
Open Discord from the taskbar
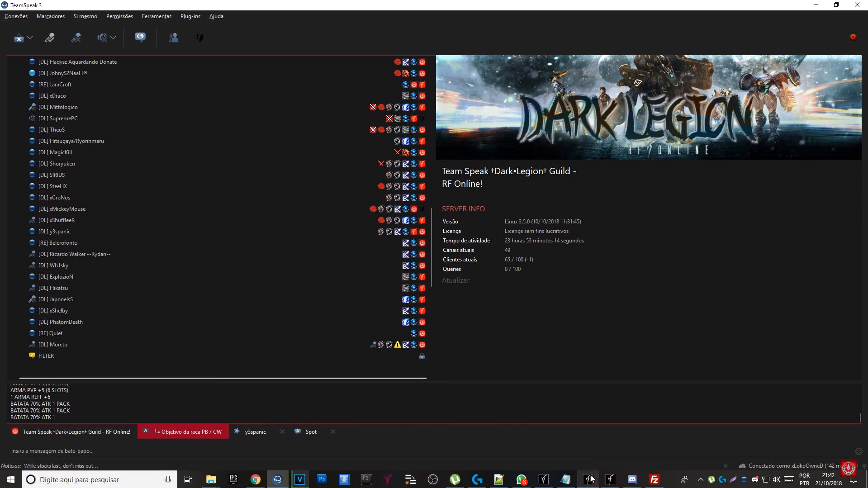(632, 479)
